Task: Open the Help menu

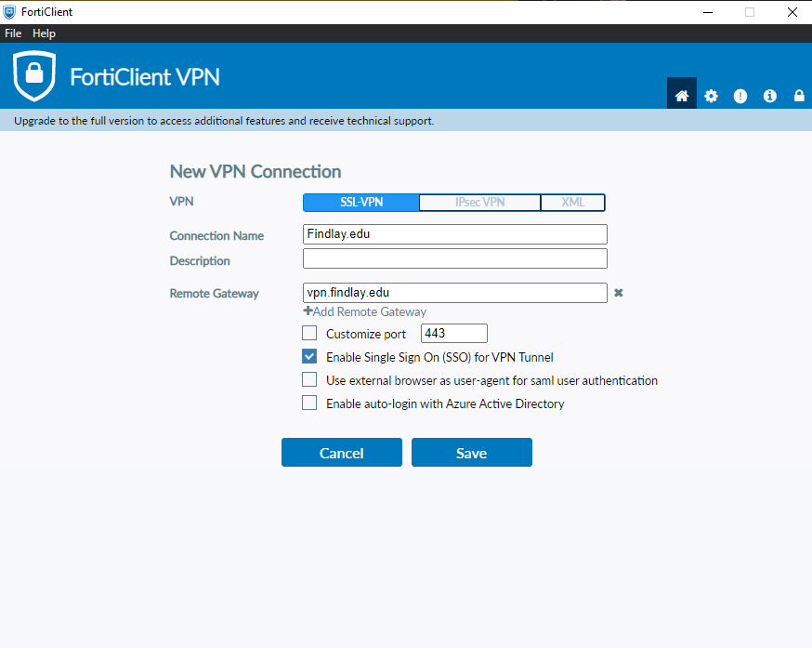Action: coord(44,33)
